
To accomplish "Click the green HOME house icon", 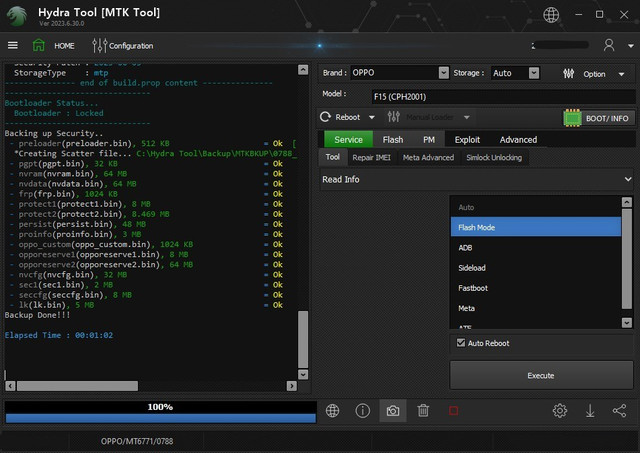I will [39, 45].
